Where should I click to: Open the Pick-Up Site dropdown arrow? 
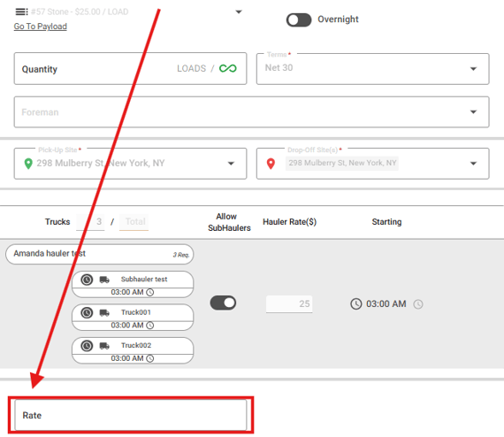(231, 164)
